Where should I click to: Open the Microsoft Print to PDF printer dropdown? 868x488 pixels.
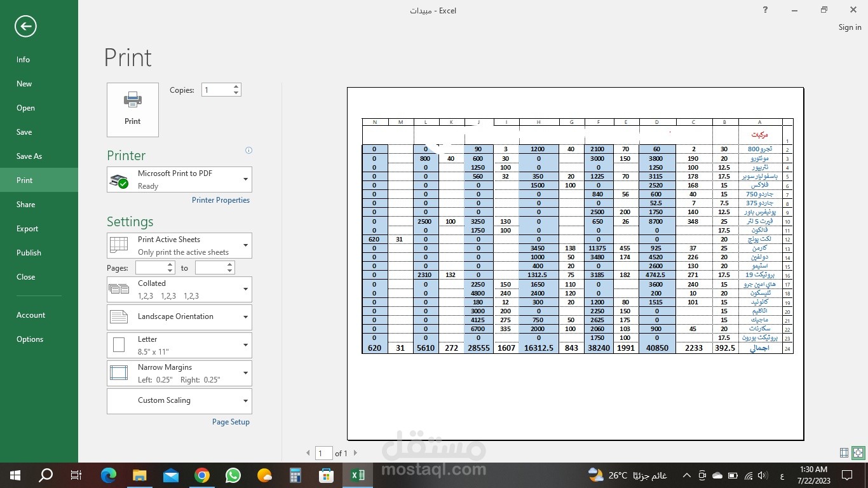point(179,180)
